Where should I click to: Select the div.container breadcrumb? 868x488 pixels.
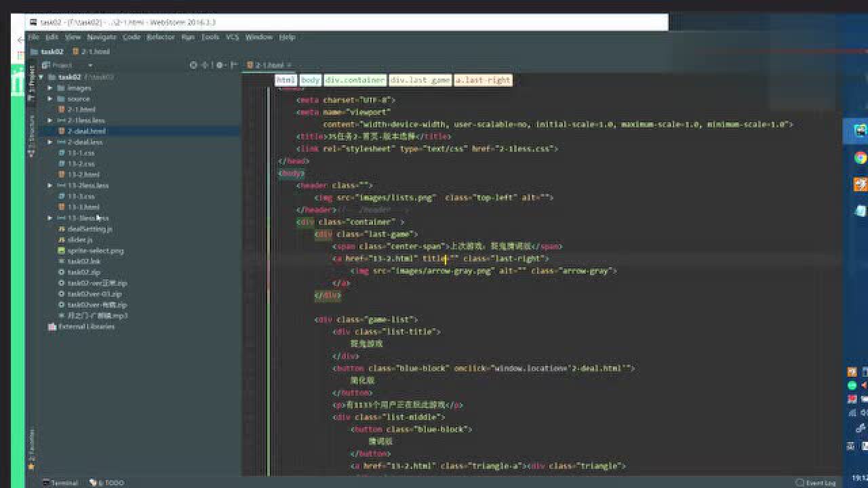pyautogui.click(x=355, y=80)
